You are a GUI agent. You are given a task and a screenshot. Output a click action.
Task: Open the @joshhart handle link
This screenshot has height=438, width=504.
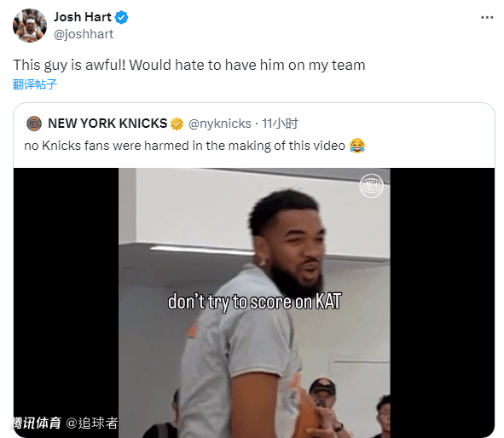tap(84, 34)
